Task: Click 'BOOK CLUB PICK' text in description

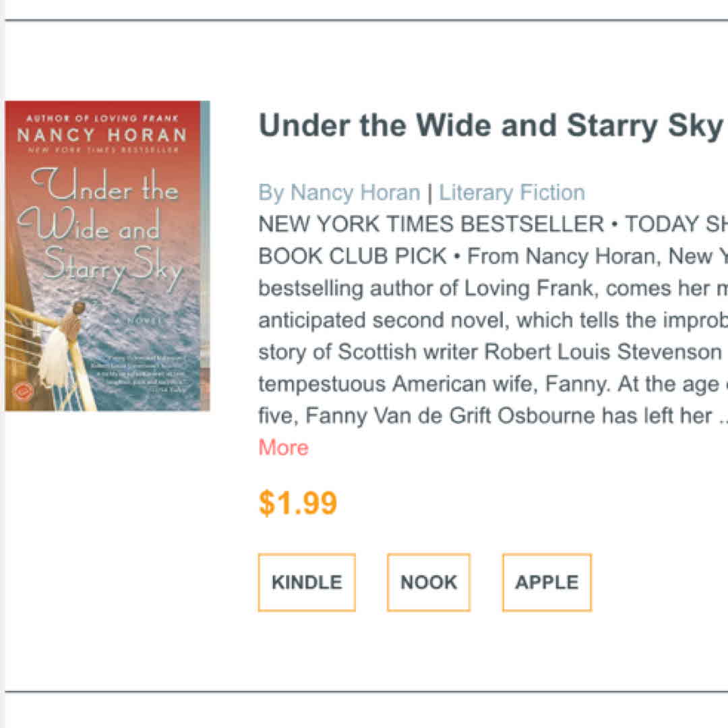Action: click(x=353, y=257)
